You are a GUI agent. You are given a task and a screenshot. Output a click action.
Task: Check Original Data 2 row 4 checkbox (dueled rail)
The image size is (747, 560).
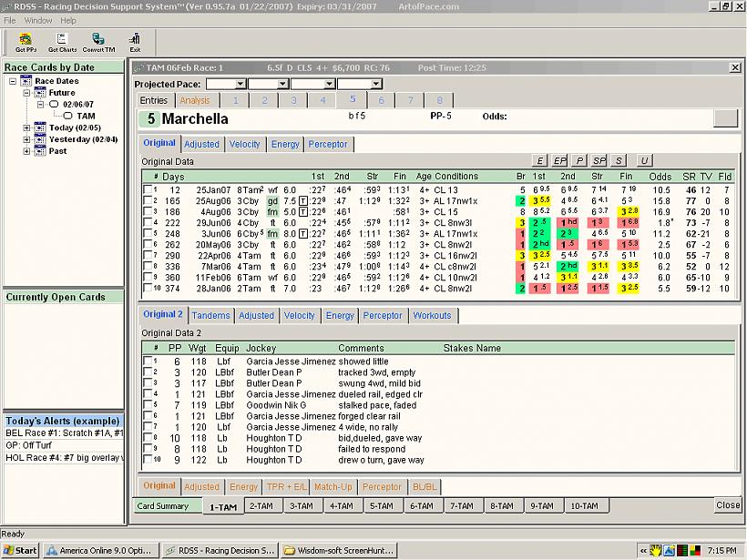tap(148, 393)
